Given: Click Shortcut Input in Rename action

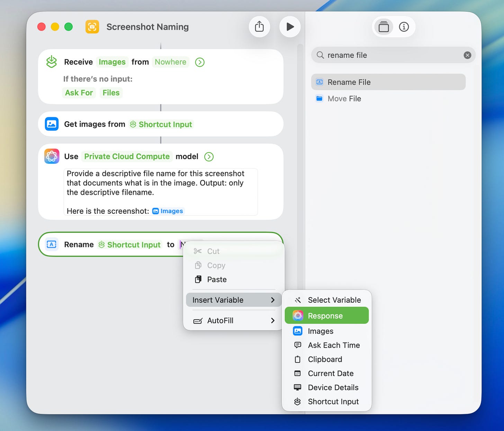Looking at the screenshot, I should click(129, 245).
